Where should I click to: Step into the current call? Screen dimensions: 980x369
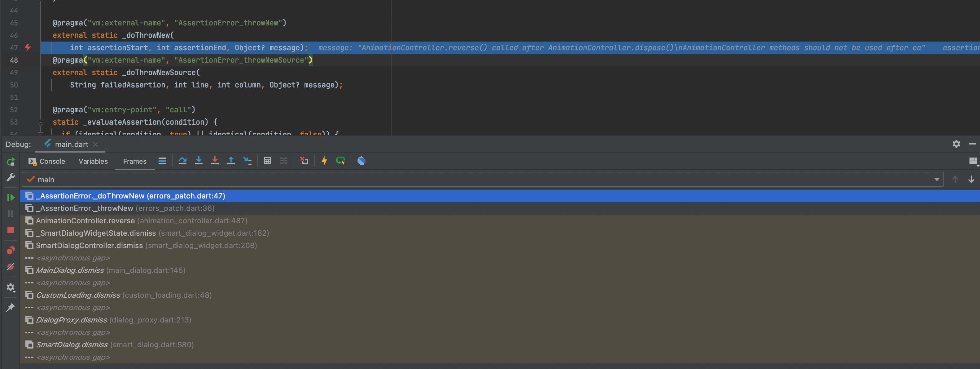(199, 161)
